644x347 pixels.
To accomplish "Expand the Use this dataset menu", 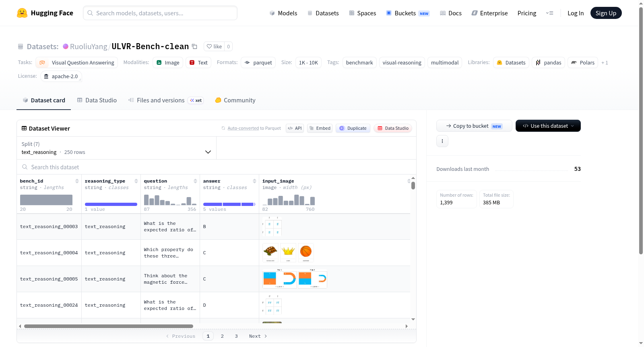I will (x=548, y=126).
